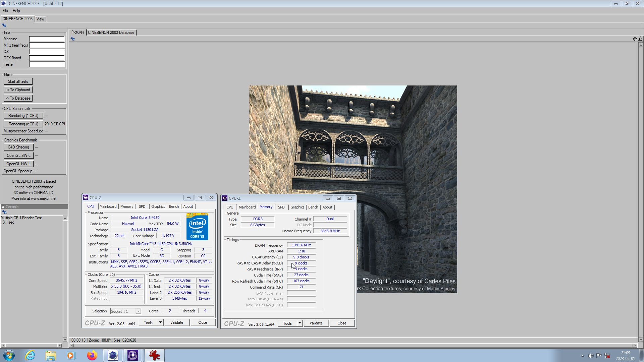Switch to the View tab
The width and height of the screenshot is (644, 362).
pyautogui.click(x=40, y=19)
